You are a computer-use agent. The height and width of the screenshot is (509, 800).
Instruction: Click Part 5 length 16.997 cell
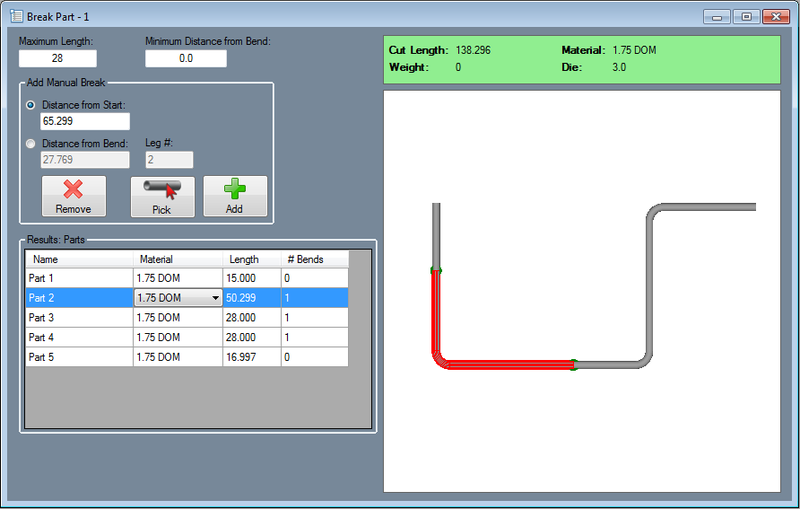(x=252, y=357)
